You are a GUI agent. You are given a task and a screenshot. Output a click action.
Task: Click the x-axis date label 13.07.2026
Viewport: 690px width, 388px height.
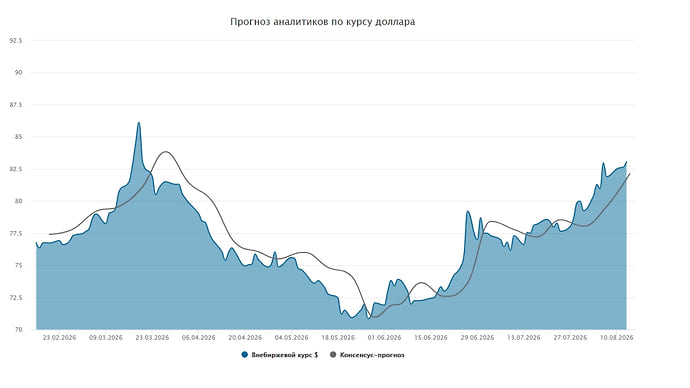point(524,338)
